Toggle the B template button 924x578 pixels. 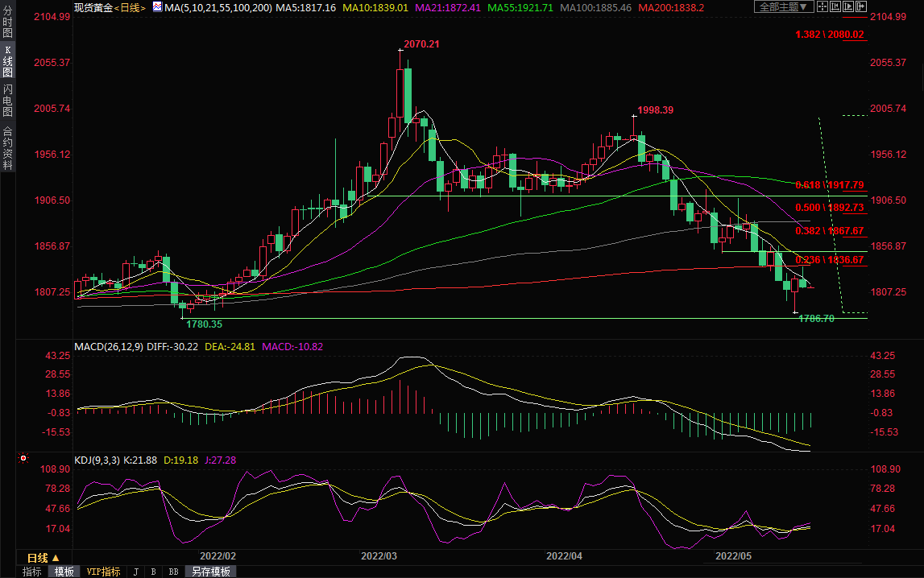153,572
